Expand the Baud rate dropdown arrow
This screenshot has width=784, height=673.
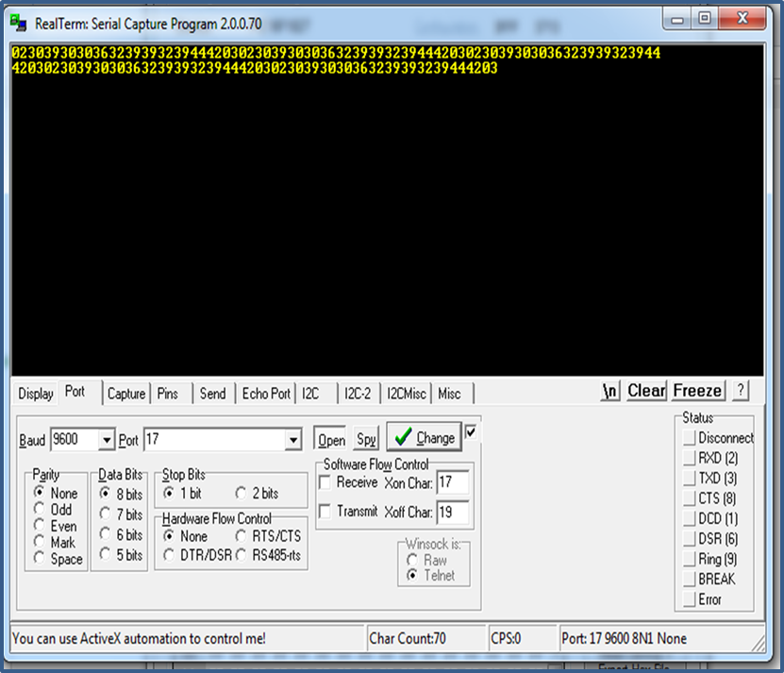pos(107,440)
